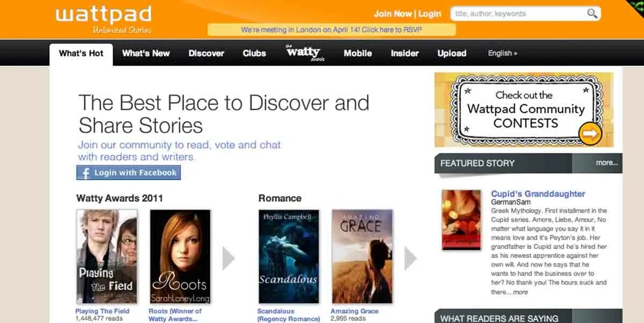Open the Watty Awards logo tab
Viewport: 644px width, 323px height.
pos(305,53)
